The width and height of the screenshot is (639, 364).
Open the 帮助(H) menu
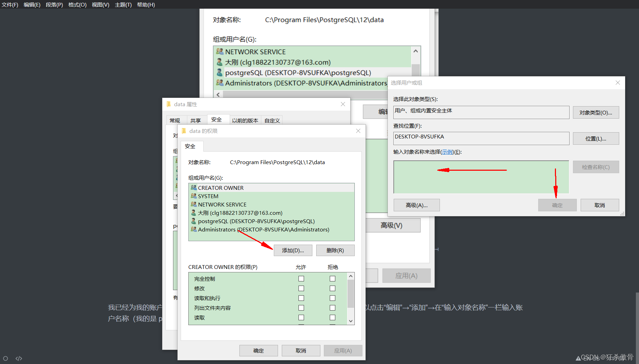tap(146, 5)
